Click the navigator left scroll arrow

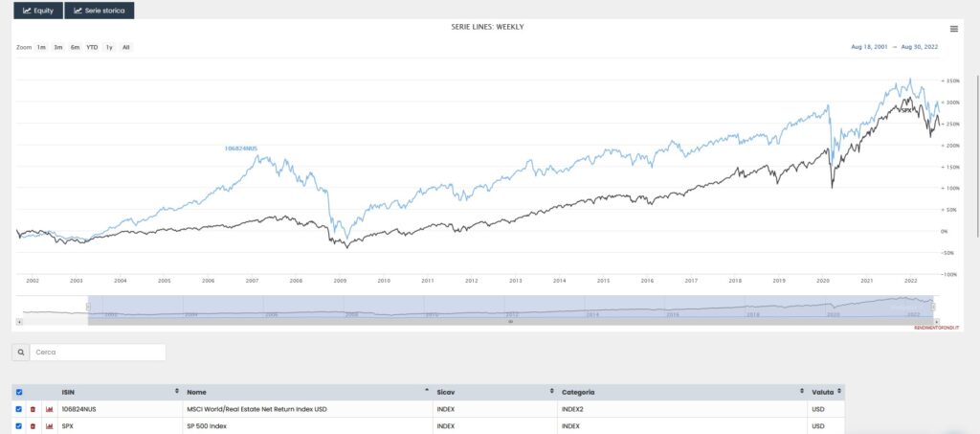tap(20, 321)
